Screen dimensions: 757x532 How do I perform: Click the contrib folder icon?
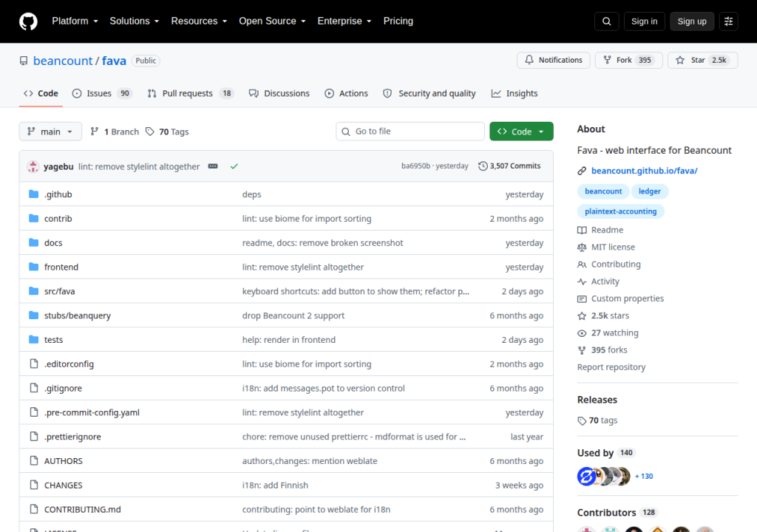[33, 218]
